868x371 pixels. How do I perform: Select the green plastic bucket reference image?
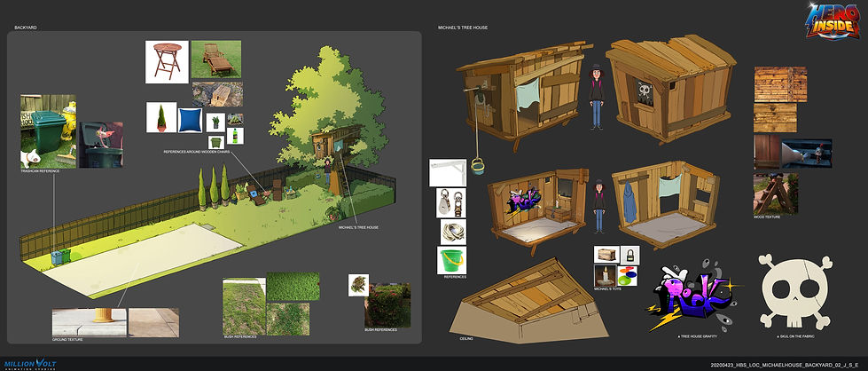451,261
